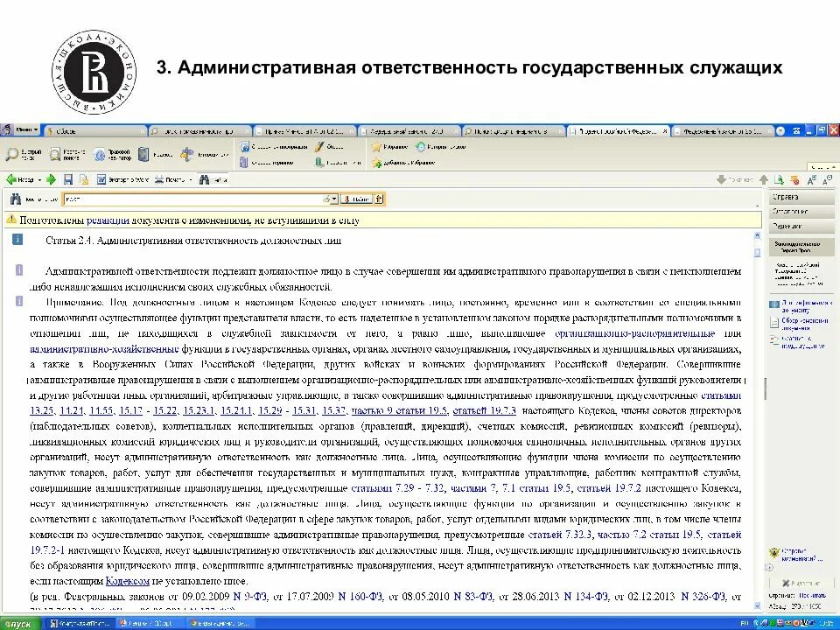840x630 pixels.
Task: Open the second taskbar application button
Action: (x=150, y=624)
